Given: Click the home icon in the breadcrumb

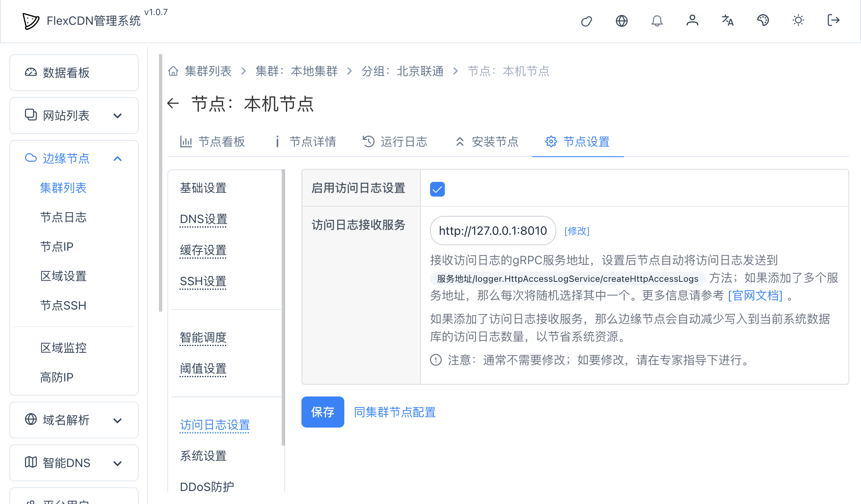Looking at the screenshot, I should pos(173,71).
